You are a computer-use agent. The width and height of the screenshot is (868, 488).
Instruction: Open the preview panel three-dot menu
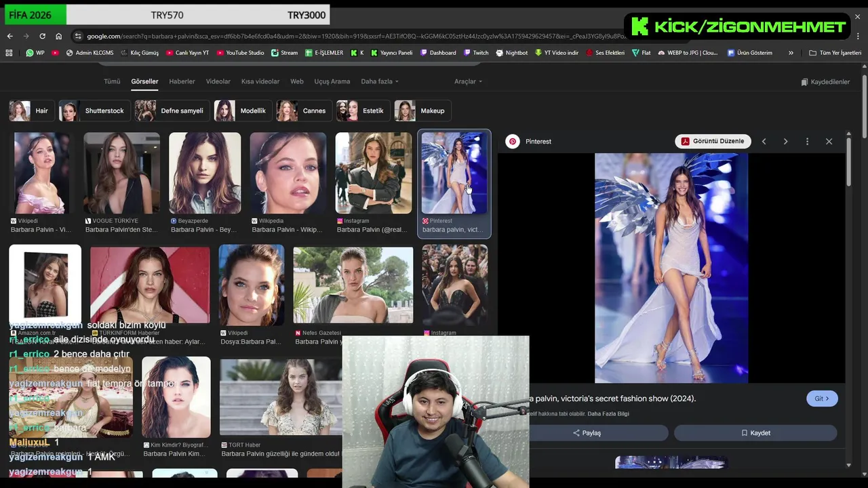pyautogui.click(x=807, y=142)
